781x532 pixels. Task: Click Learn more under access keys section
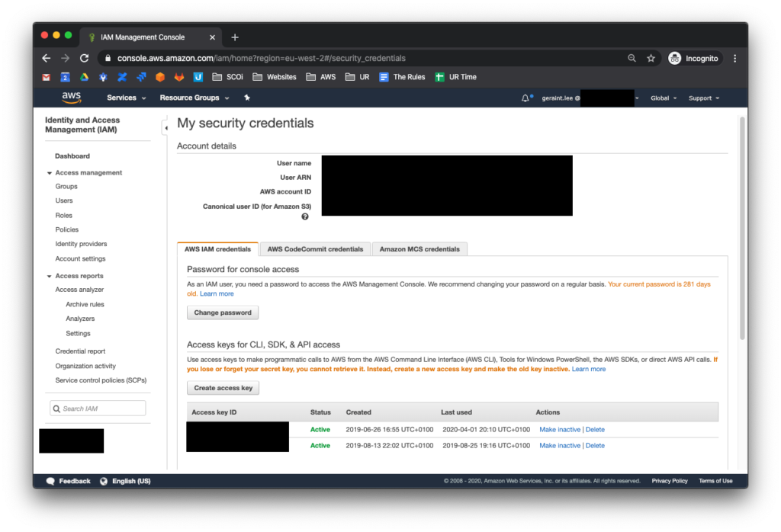coord(589,369)
